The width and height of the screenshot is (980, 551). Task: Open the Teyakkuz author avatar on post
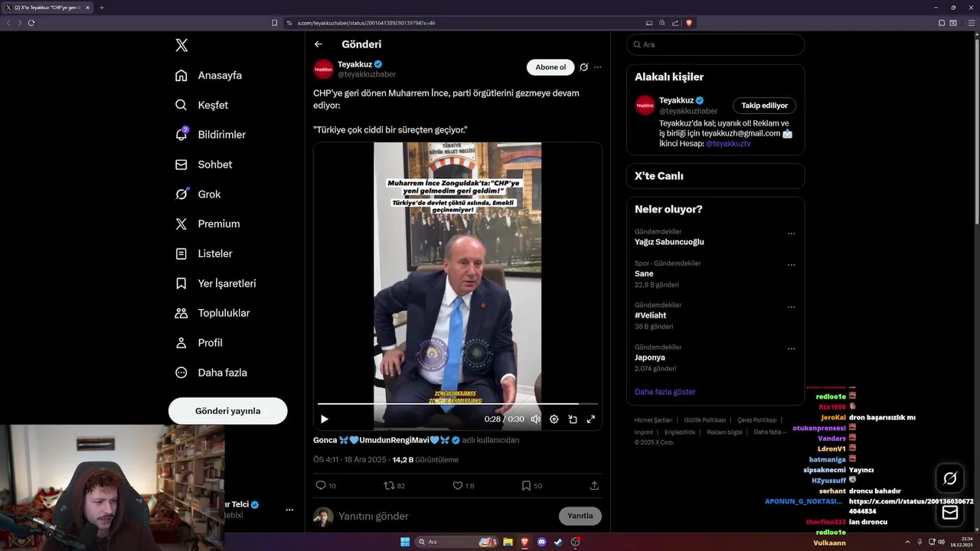[x=323, y=69]
